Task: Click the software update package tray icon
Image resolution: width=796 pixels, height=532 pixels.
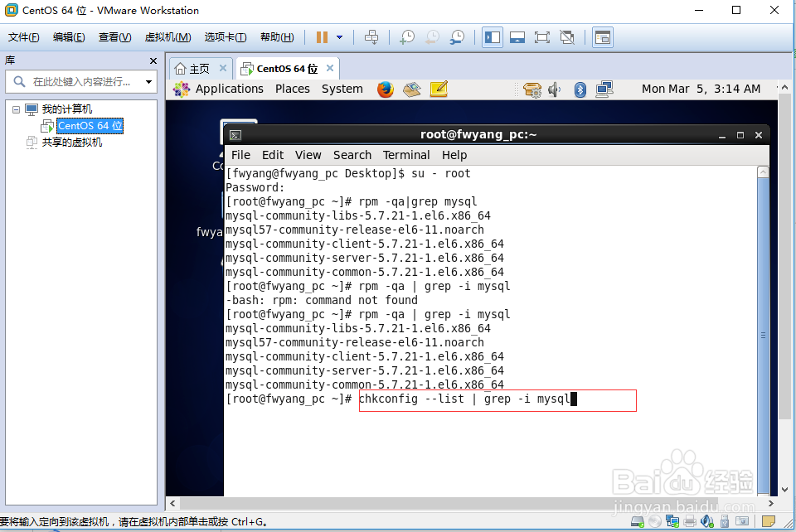Action: click(x=532, y=89)
